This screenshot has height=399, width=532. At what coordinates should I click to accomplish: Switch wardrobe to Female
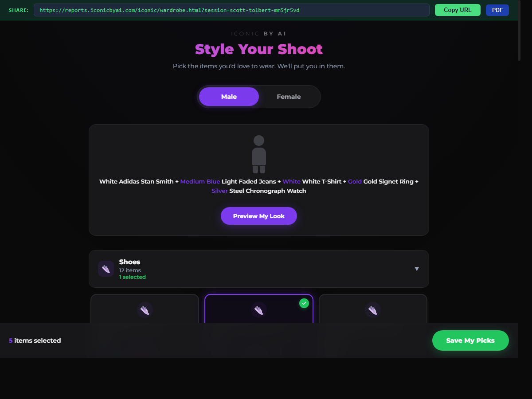click(289, 97)
